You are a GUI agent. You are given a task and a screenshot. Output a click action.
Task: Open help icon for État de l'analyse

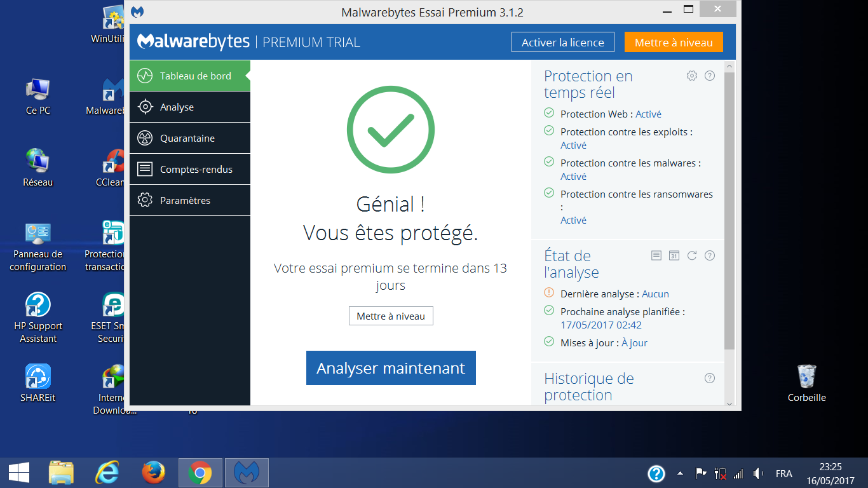click(x=710, y=255)
